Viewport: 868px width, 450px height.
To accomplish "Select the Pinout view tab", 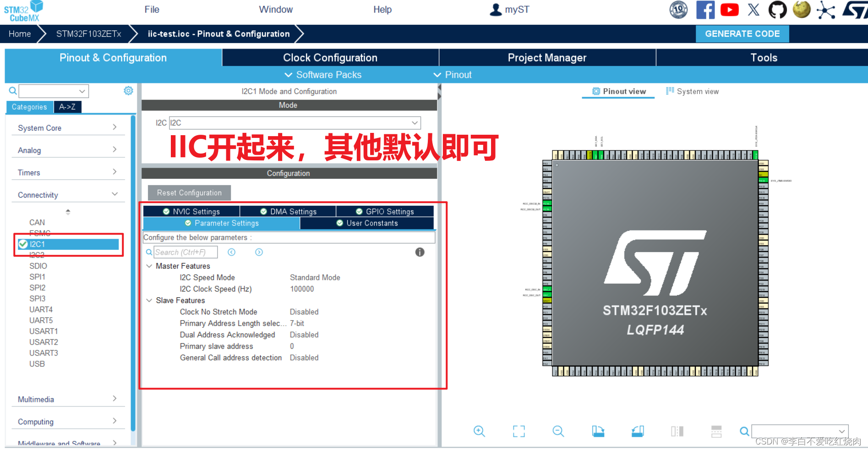I will (619, 91).
